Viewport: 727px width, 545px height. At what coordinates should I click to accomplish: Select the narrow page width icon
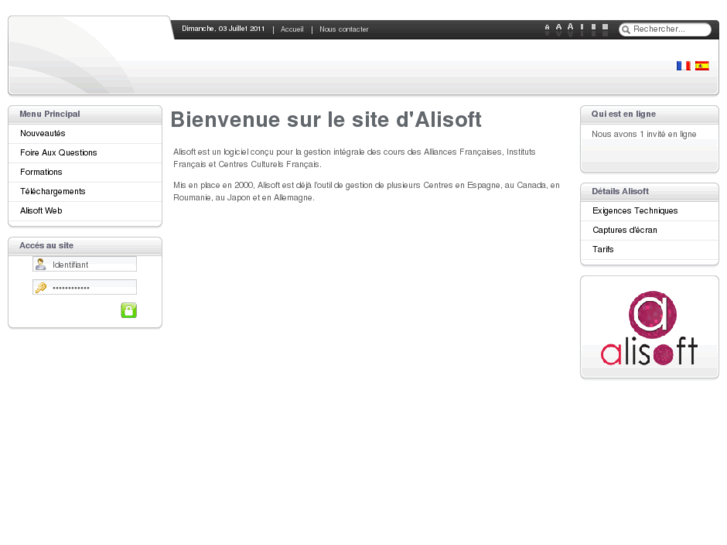pos(582,27)
